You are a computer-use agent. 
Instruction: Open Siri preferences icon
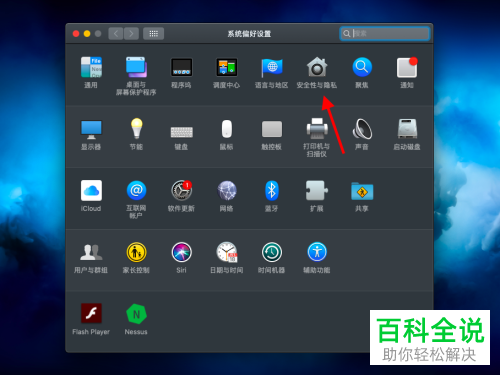(x=181, y=252)
